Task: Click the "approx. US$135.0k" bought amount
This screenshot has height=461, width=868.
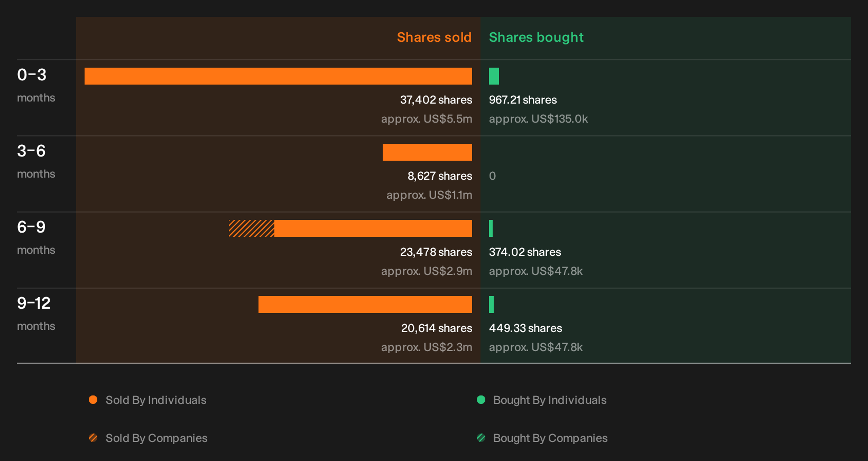Action: [538, 119]
